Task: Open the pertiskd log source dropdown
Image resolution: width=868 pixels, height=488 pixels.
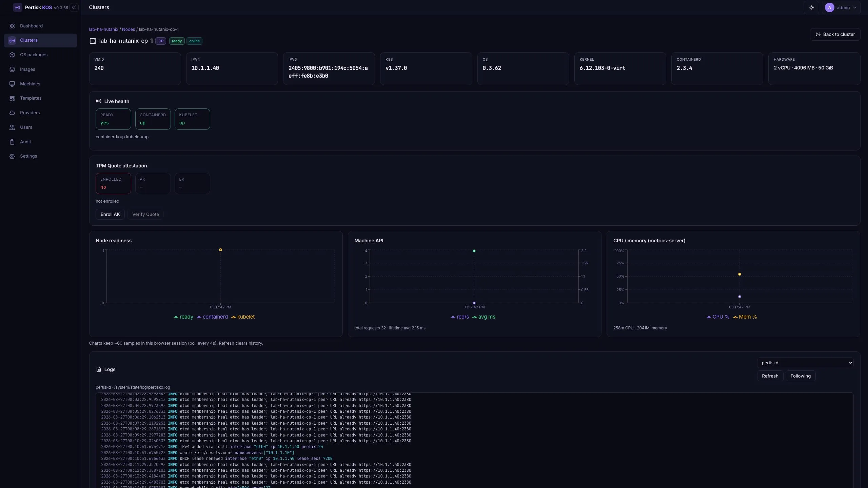Action: pyautogui.click(x=805, y=363)
